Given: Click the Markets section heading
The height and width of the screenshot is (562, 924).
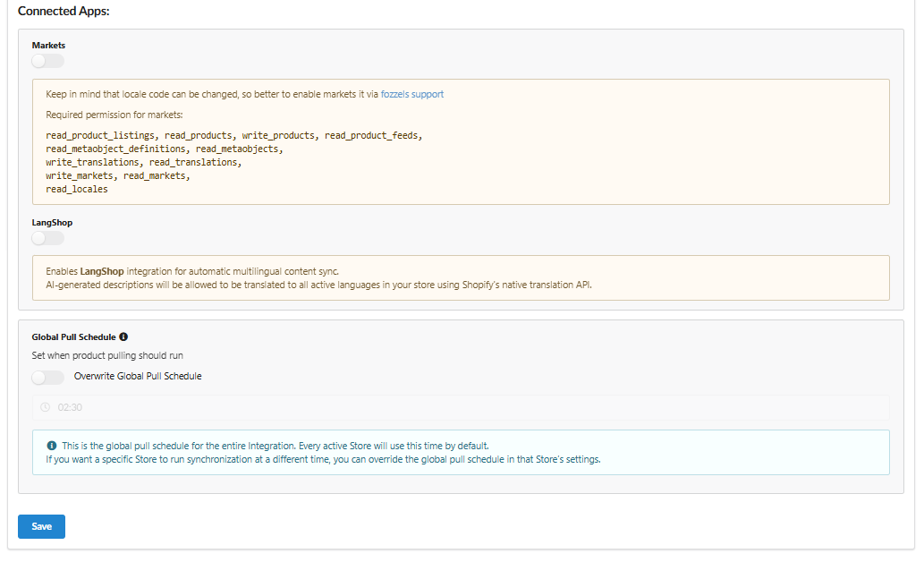Looking at the screenshot, I should [48, 45].
